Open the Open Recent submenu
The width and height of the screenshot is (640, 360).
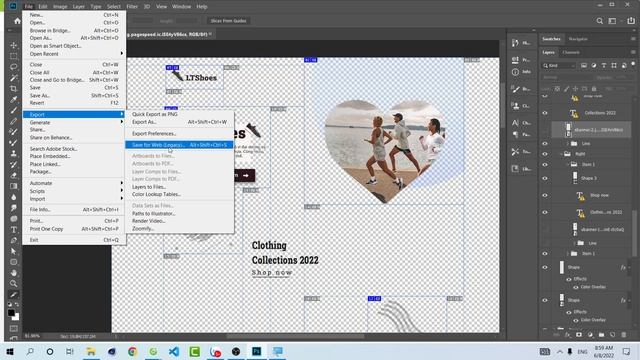pyautogui.click(x=74, y=53)
